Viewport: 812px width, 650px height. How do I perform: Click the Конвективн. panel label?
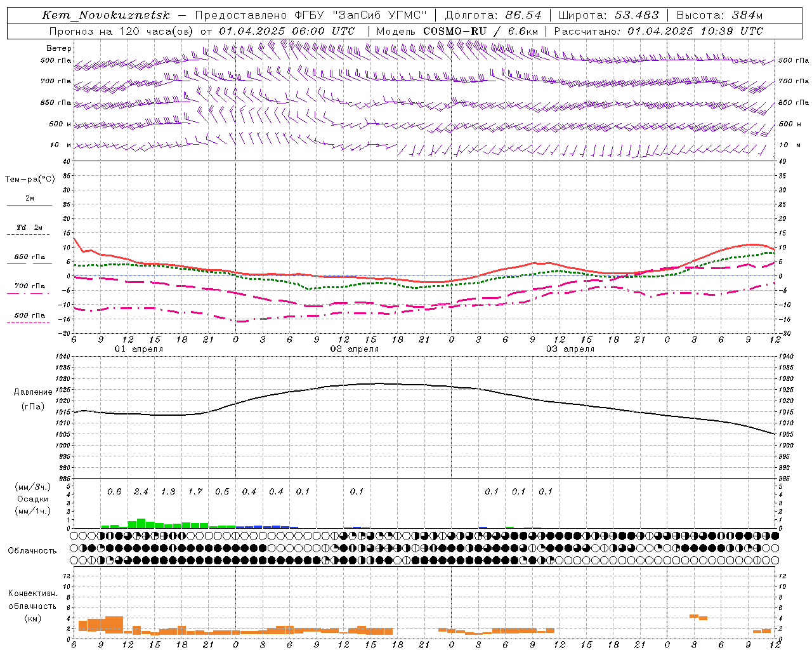(32, 594)
